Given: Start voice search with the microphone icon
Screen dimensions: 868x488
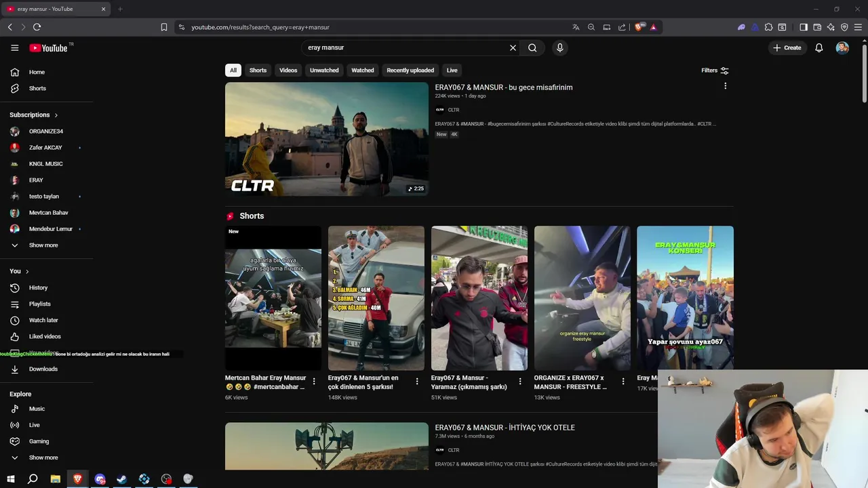Looking at the screenshot, I should [x=559, y=47].
